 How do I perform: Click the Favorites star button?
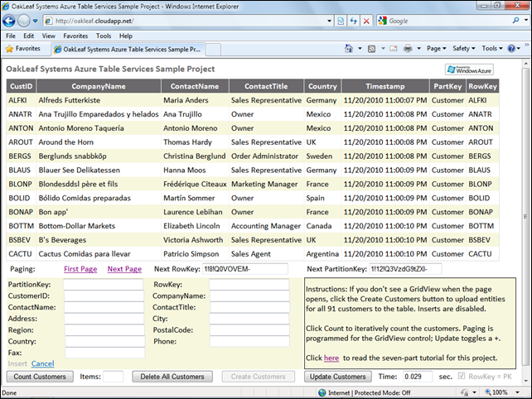pos(23,49)
